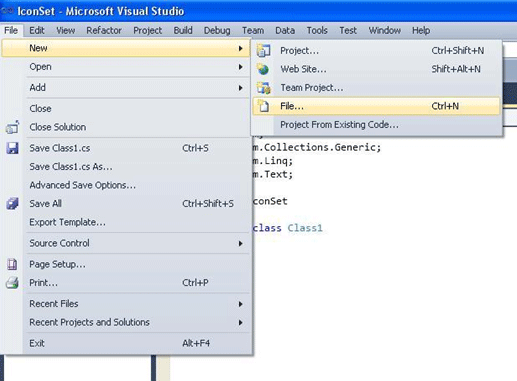Open the Edit menu

37,30
